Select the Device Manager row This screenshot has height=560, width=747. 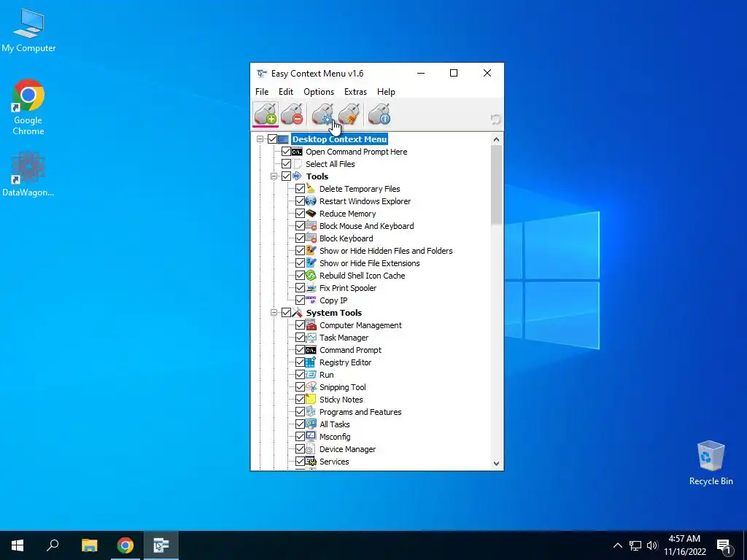[347, 449]
